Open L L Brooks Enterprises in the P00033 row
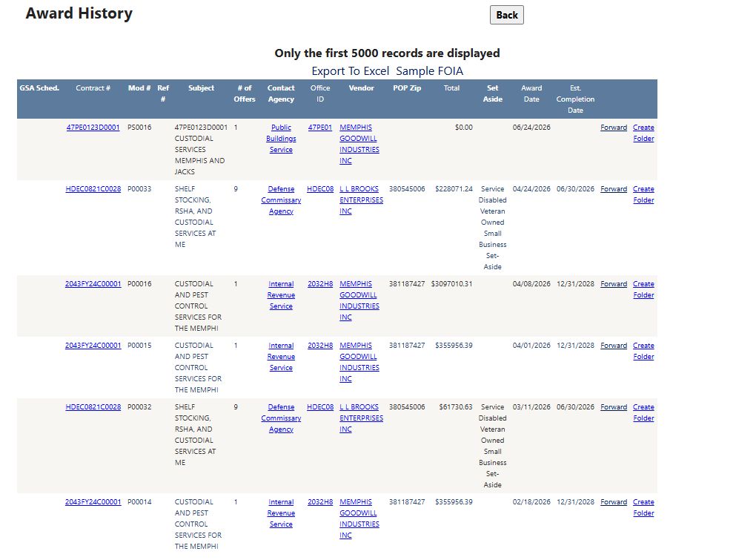The image size is (756, 560). pos(361,200)
